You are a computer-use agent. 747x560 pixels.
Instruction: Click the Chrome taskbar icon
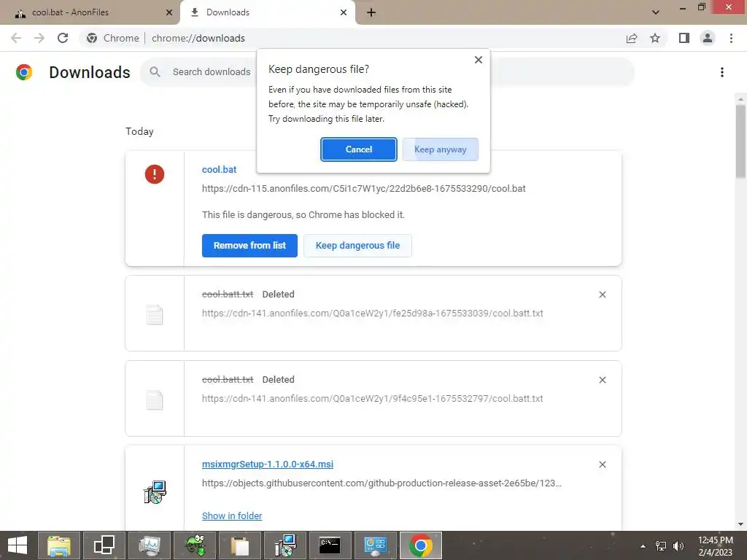[421, 545]
